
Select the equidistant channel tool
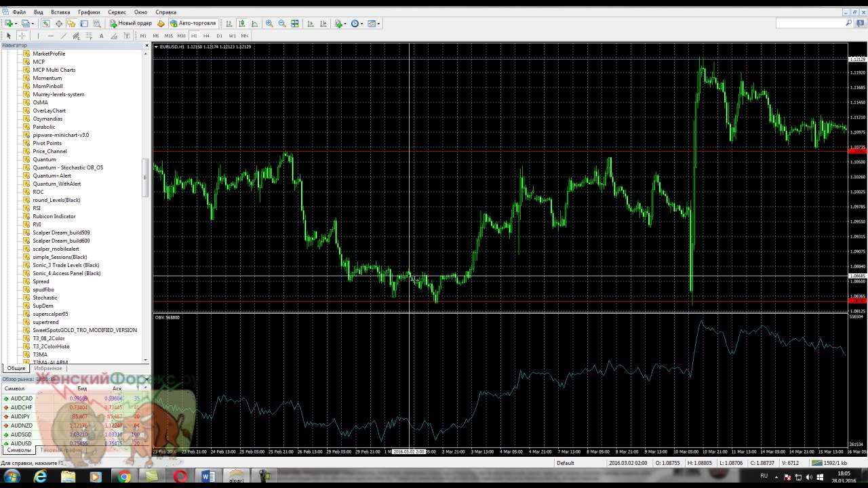pyautogui.click(x=76, y=35)
